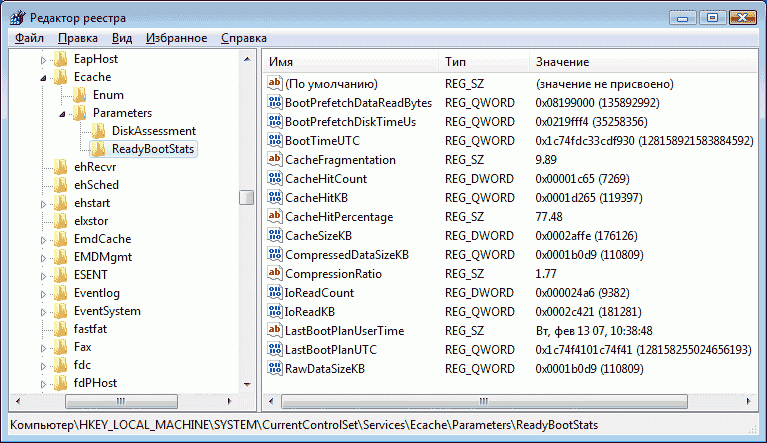The image size is (767, 443).
Task: Collapse the Ecache tree node
Action: coord(43,78)
